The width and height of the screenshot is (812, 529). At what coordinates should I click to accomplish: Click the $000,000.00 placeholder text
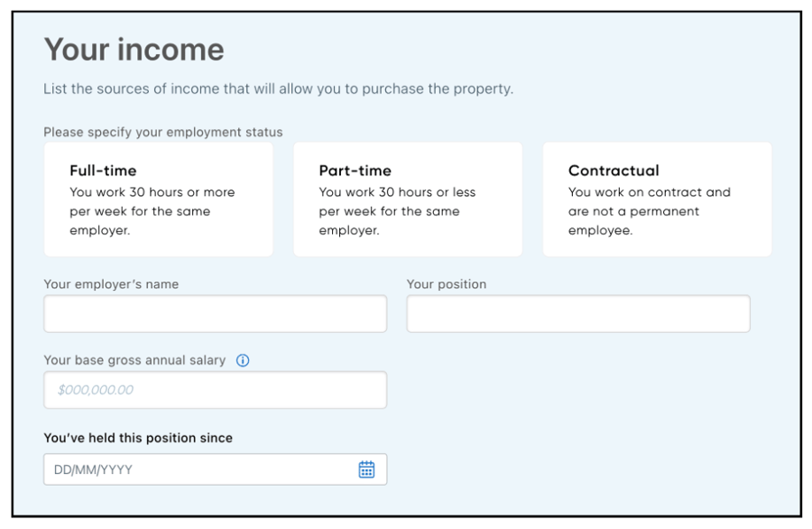tap(95, 391)
